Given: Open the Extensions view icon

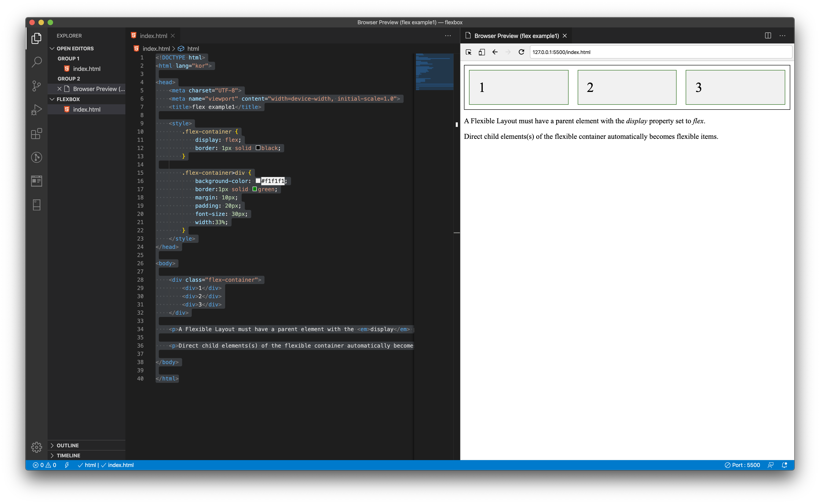Looking at the screenshot, I should tap(36, 134).
